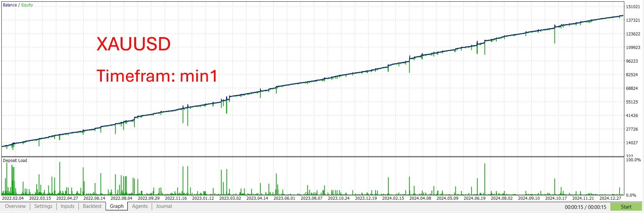Click the 2022.11.16 date label
Screen dimensions: 644x213
coord(176,198)
